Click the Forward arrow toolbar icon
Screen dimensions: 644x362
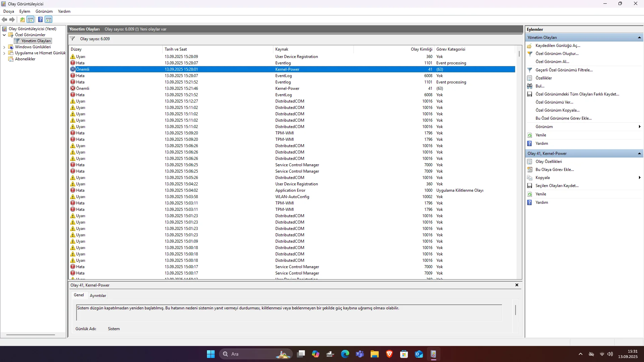coord(12,19)
